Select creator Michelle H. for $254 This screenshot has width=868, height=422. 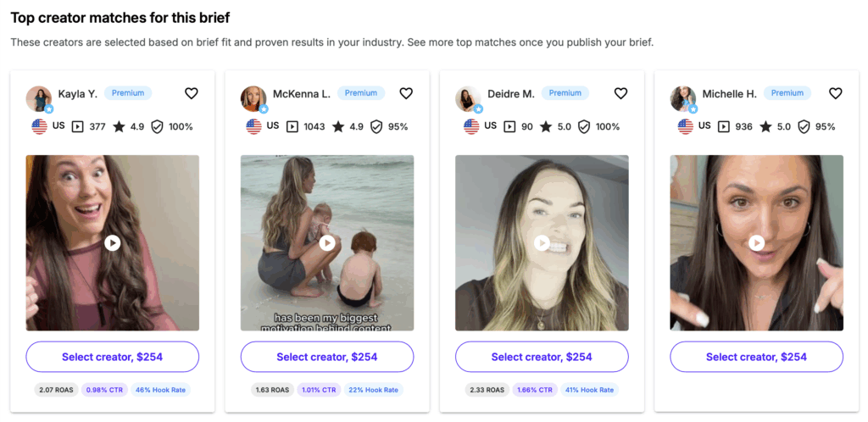pos(757,357)
